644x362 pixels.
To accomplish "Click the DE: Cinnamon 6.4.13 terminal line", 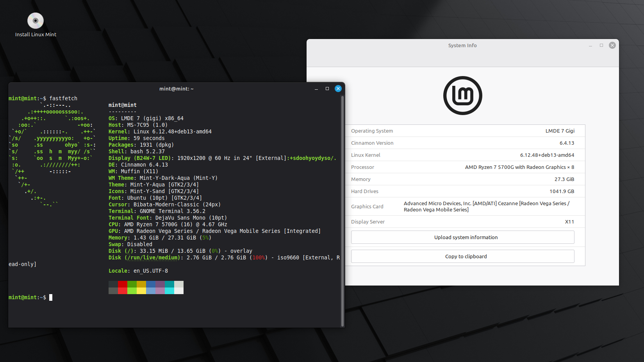I will pyautogui.click(x=138, y=165).
